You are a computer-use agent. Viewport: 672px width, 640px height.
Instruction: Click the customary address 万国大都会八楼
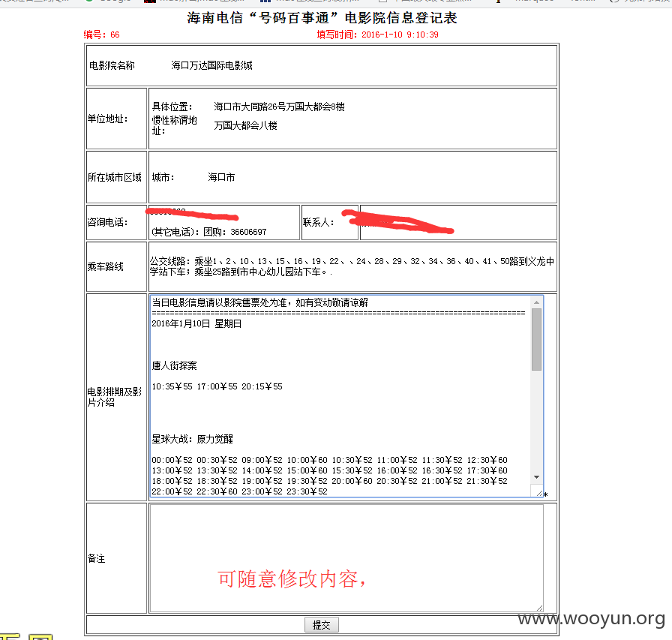point(245,125)
